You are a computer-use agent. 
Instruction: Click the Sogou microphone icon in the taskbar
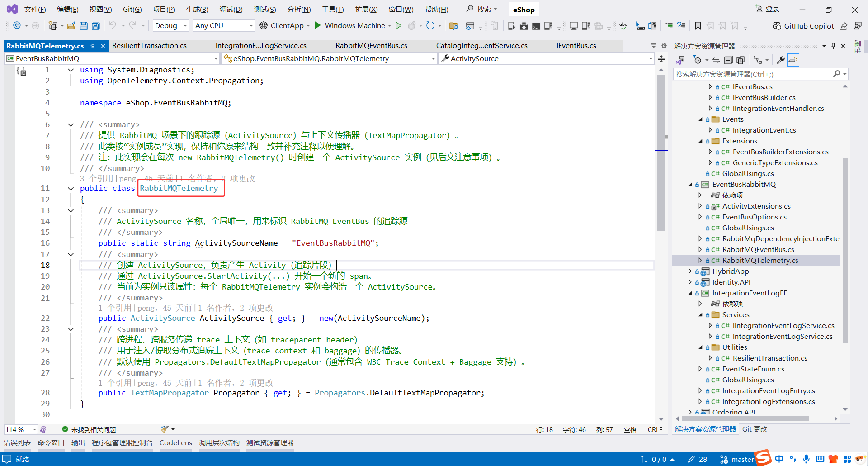pyautogui.click(x=806, y=459)
